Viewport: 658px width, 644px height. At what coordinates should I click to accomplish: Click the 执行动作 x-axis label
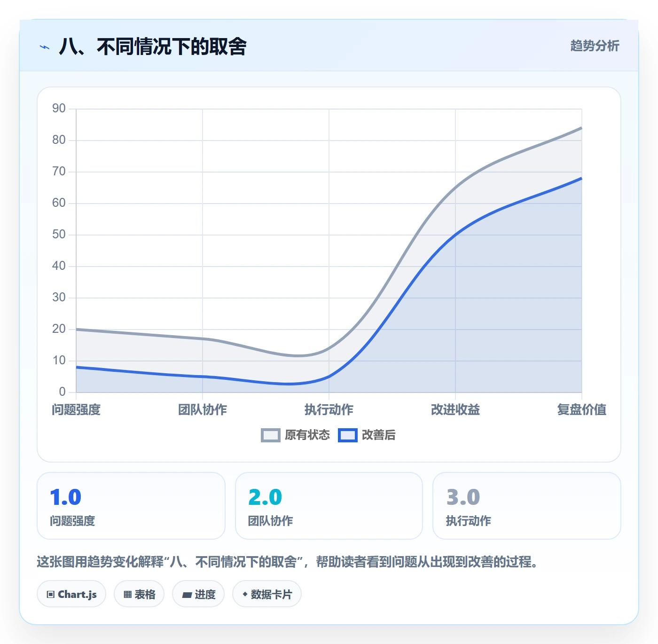[x=329, y=410]
